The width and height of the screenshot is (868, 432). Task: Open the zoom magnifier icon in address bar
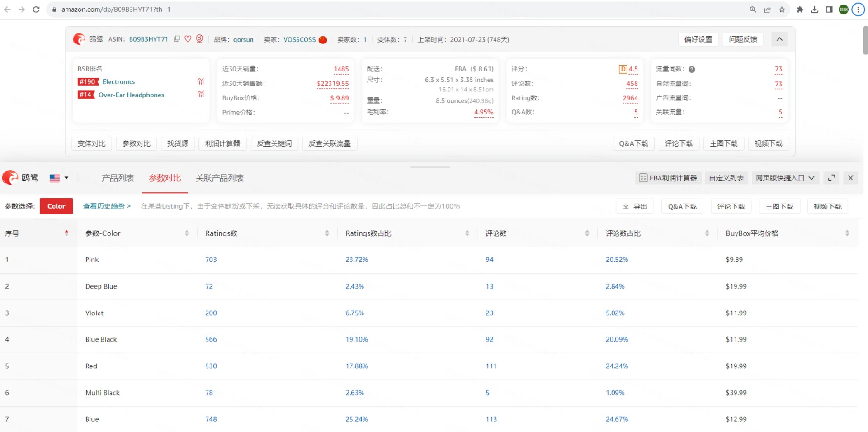click(753, 9)
